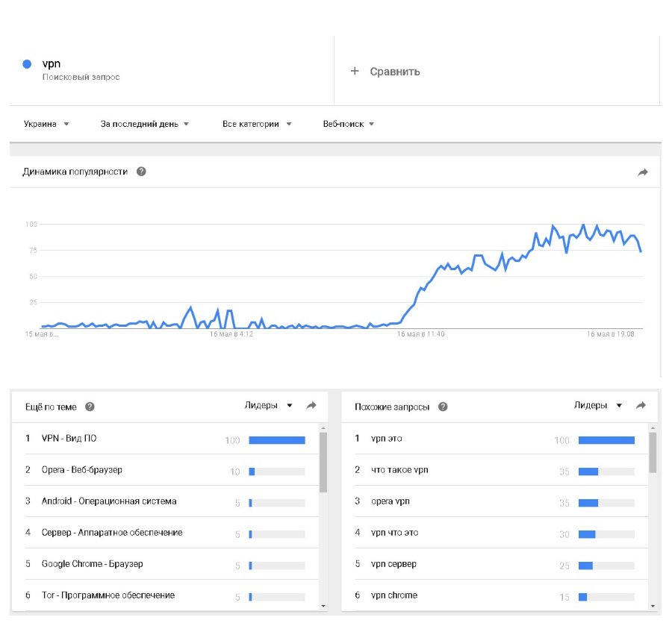Screen dimensions: 672x623
Task: Share the Ещё по теме panel
Action: point(311,406)
